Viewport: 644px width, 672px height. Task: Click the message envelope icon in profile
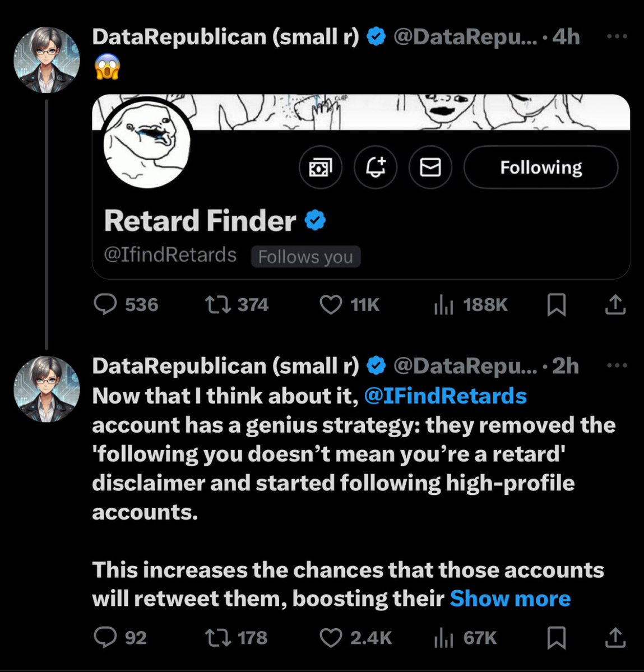click(430, 167)
